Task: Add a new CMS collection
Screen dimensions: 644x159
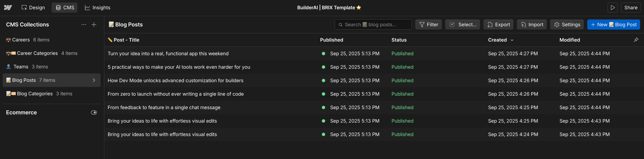Action: pos(94,25)
